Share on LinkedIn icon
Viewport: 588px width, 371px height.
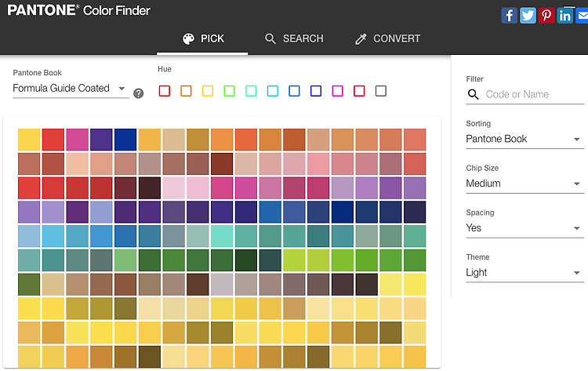point(564,16)
